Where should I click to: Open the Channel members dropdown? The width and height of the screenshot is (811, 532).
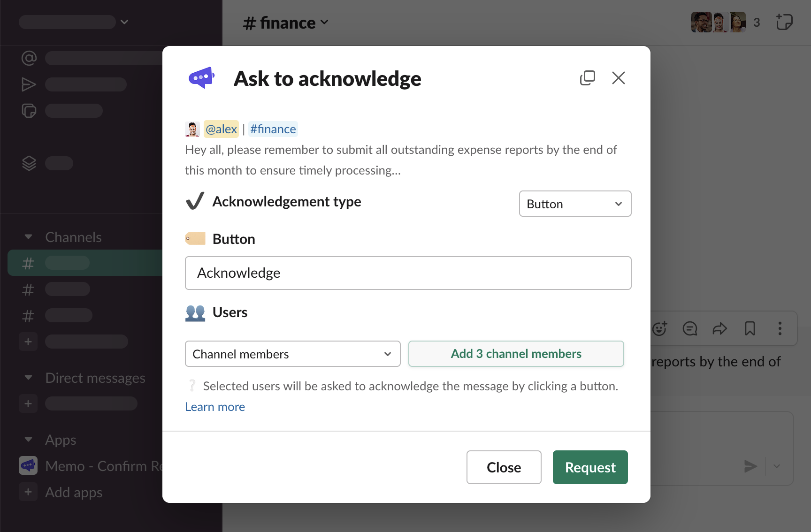point(292,354)
